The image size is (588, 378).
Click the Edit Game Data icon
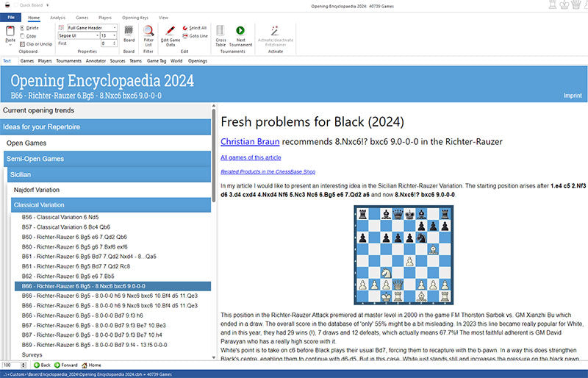tap(170, 34)
